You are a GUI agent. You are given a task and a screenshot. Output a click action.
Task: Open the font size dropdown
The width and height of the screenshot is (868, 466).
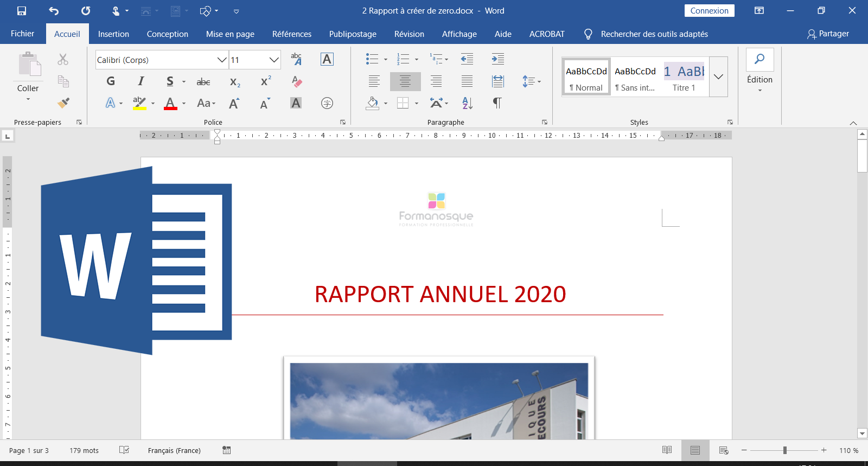point(274,60)
